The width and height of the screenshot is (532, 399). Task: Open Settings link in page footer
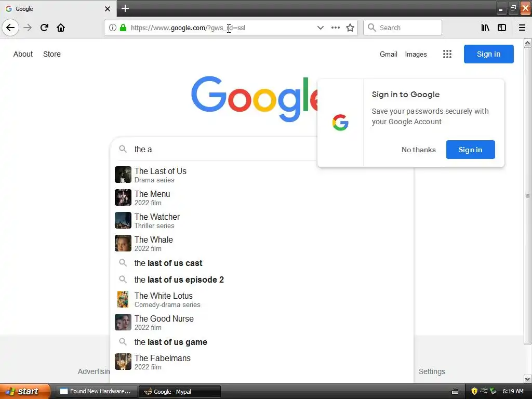tap(432, 371)
